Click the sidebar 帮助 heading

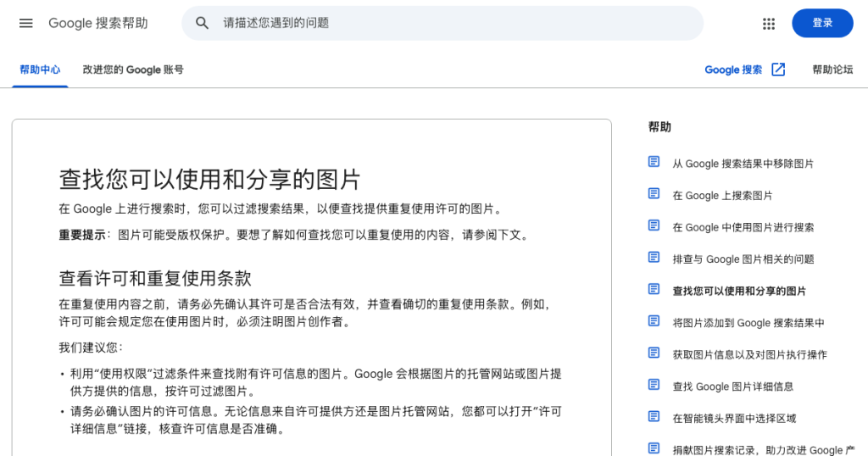pos(659,127)
